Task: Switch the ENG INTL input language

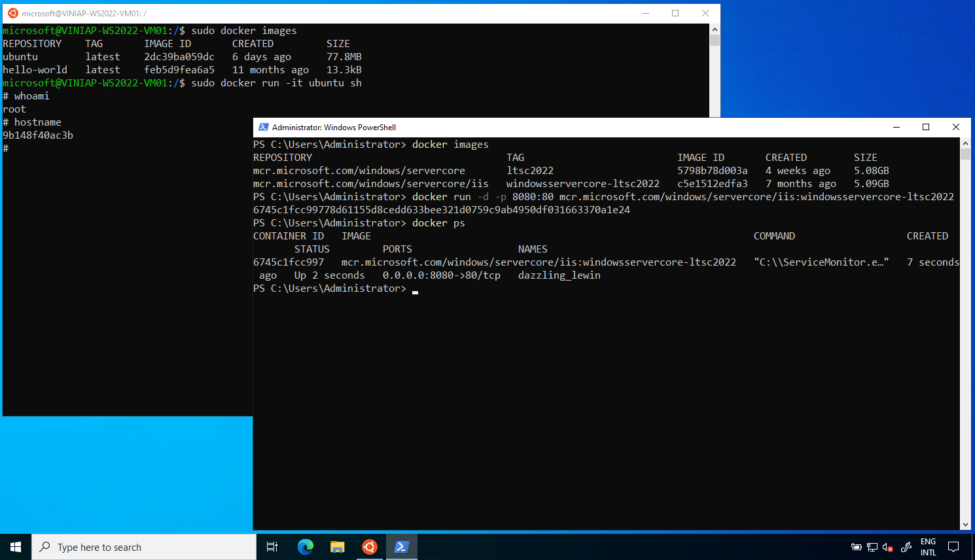Action: point(928,547)
